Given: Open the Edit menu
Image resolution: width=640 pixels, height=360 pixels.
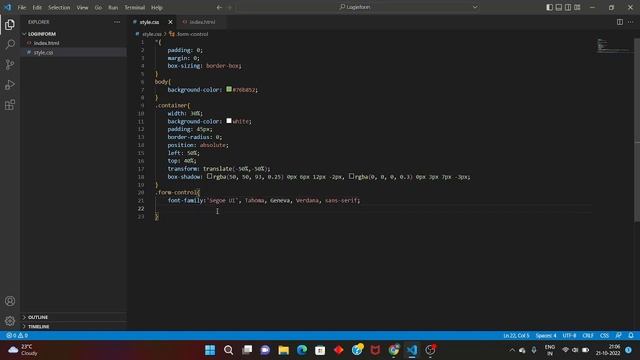Looking at the screenshot, I should tap(37, 7).
